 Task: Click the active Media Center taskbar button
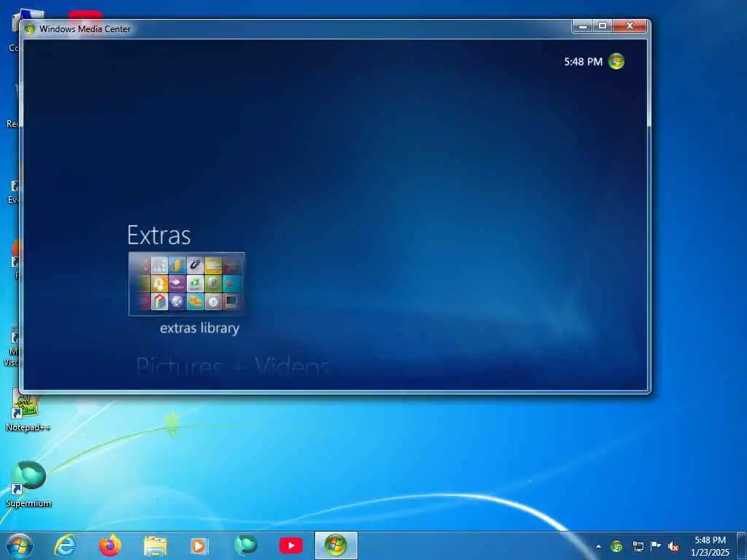click(336, 545)
